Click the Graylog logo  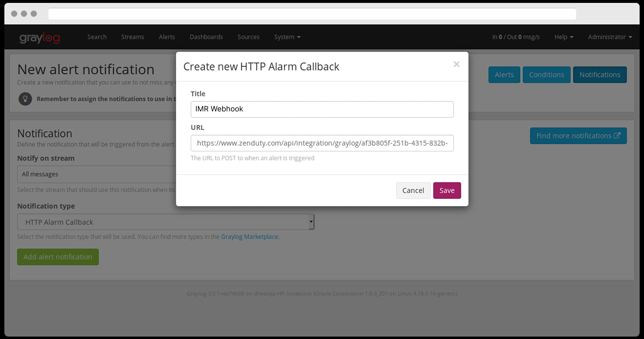point(39,37)
